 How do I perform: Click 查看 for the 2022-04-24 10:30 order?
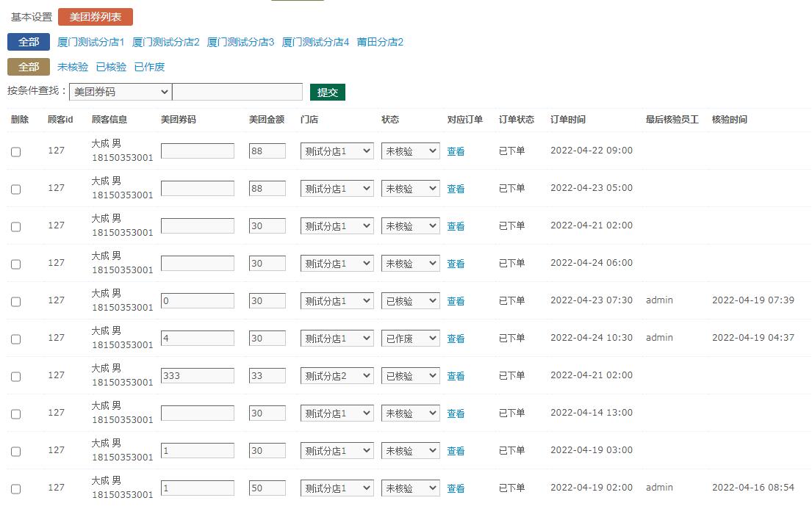pyautogui.click(x=456, y=339)
